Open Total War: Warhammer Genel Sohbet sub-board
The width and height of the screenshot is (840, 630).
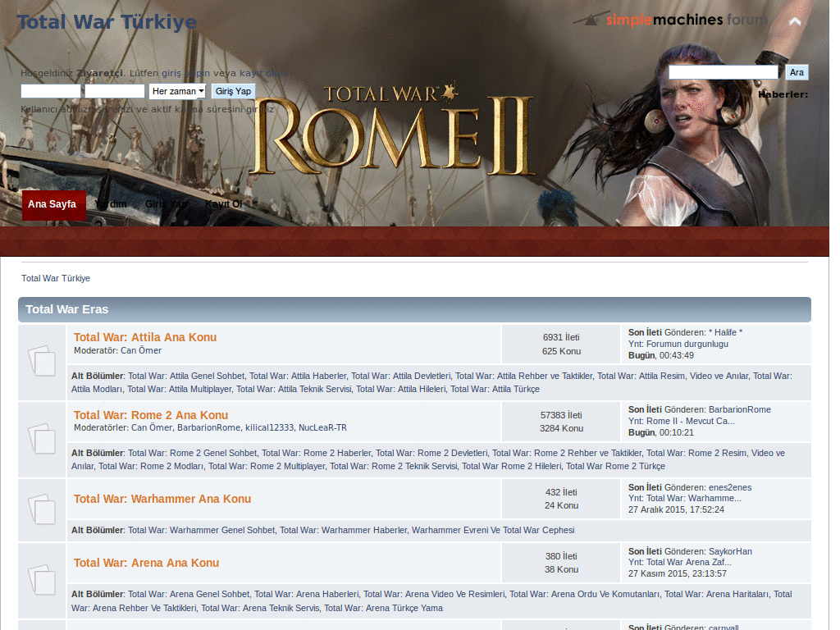pyautogui.click(x=202, y=531)
